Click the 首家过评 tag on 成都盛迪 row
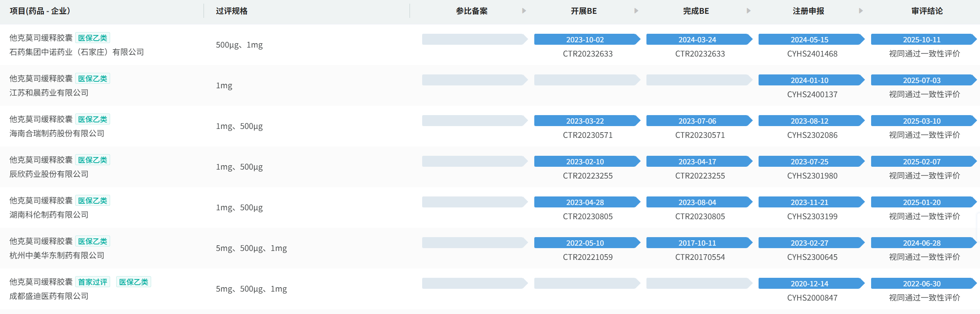 pos(93,282)
